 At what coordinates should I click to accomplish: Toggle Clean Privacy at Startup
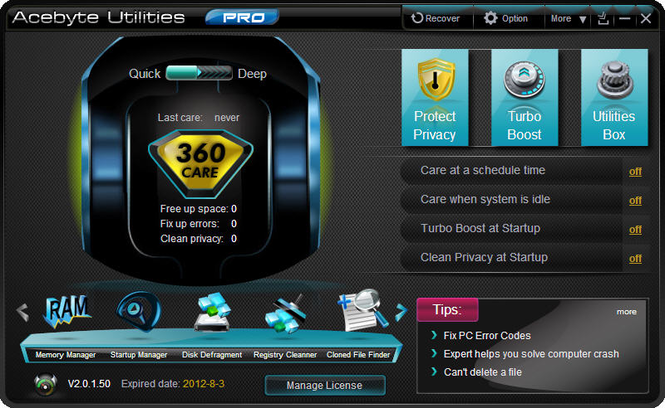pos(635,258)
